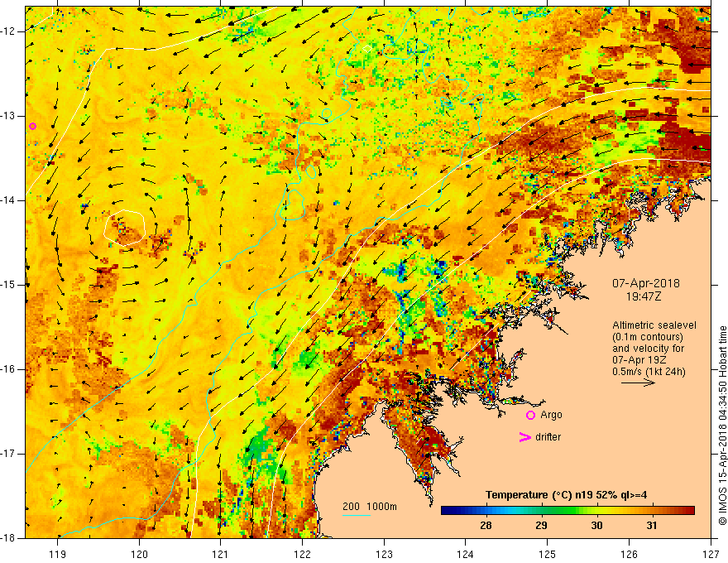728x563 pixels.
Task: Click the IMOS copyright timestamp text
Action: pos(722,426)
